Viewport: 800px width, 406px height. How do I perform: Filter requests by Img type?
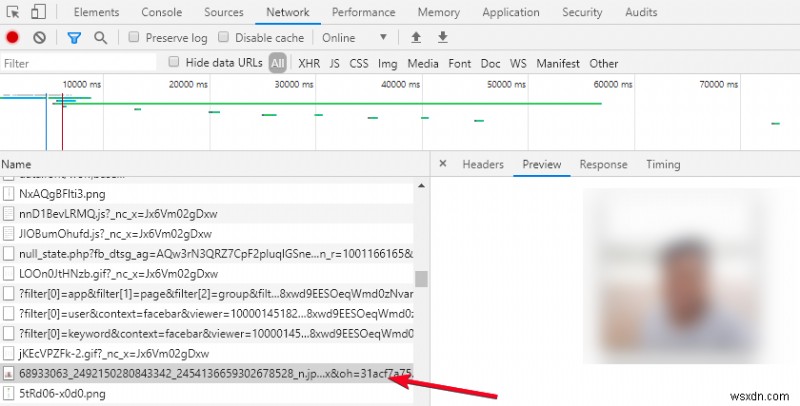pyautogui.click(x=387, y=63)
